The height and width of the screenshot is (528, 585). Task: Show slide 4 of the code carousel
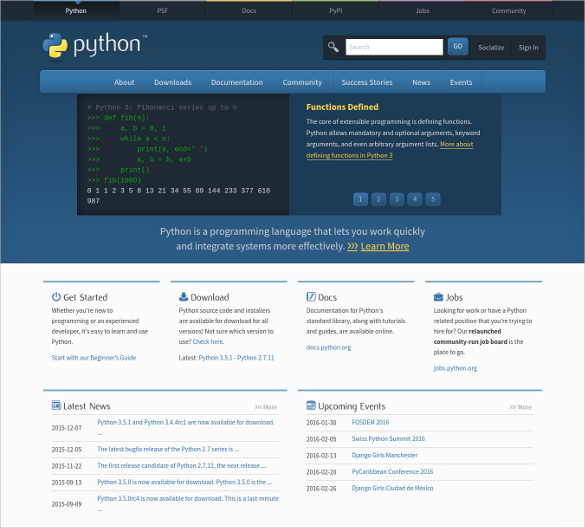[415, 199]
